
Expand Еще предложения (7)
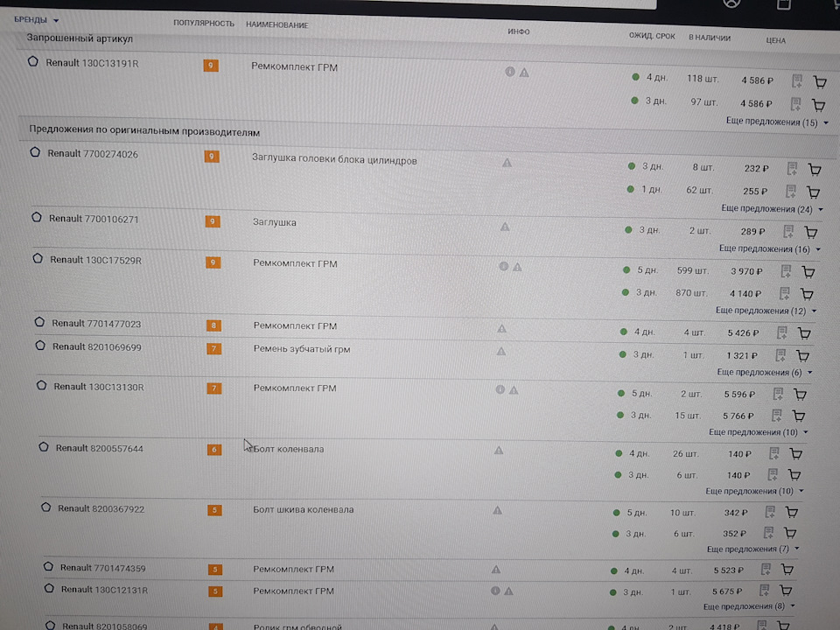tap(753, 549)
